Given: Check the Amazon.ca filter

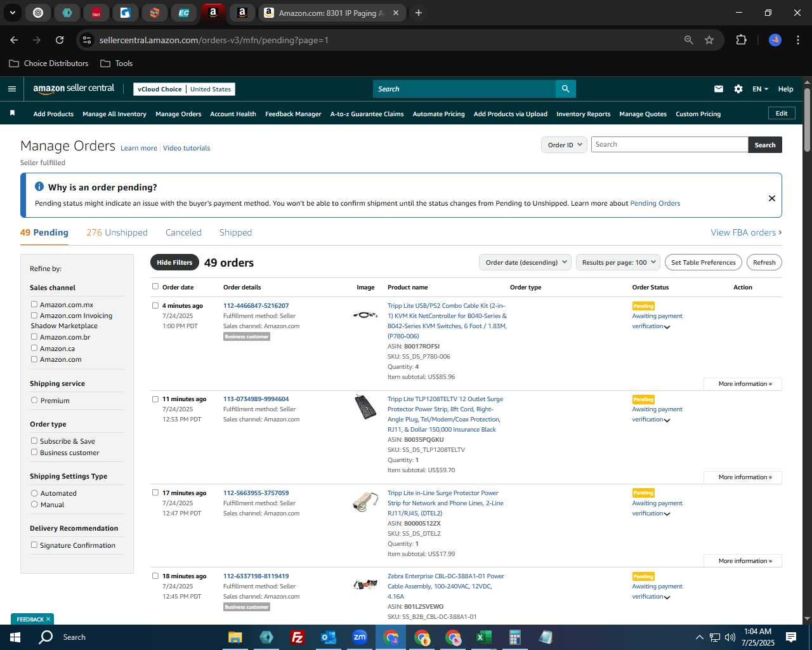Looking at the screenshot, I should [34, 348].
